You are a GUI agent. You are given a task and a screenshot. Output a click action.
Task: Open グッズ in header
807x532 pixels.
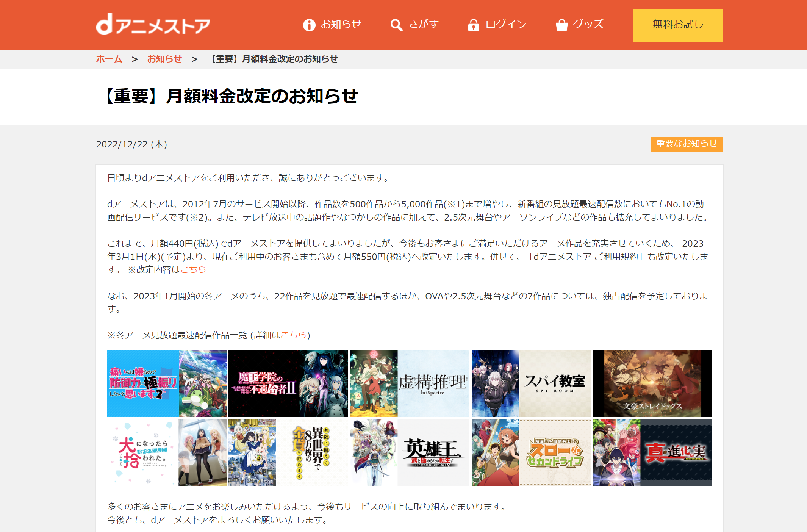(588, 24)
